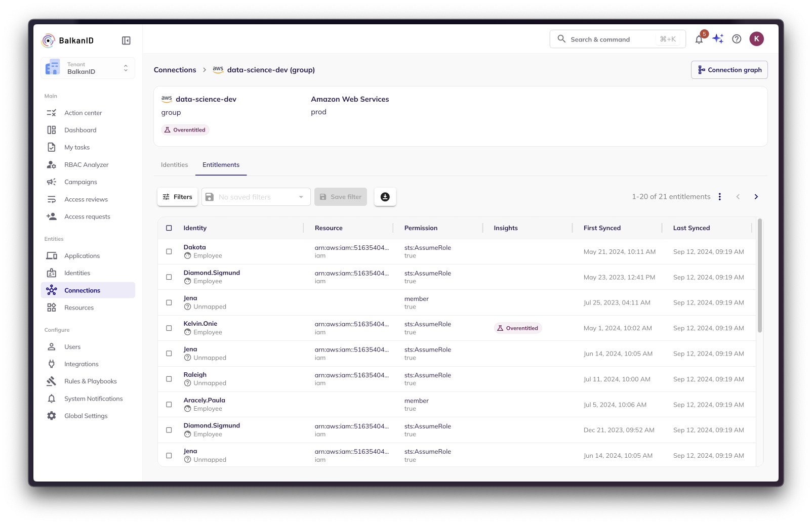Go to next page of entitlements
Screen dimensions: 812x524
(756, 197)
